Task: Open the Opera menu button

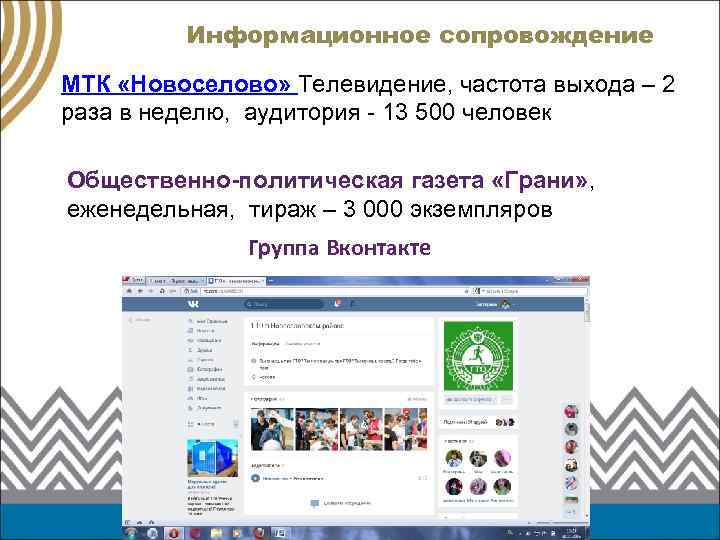Action: coord(134,280)
